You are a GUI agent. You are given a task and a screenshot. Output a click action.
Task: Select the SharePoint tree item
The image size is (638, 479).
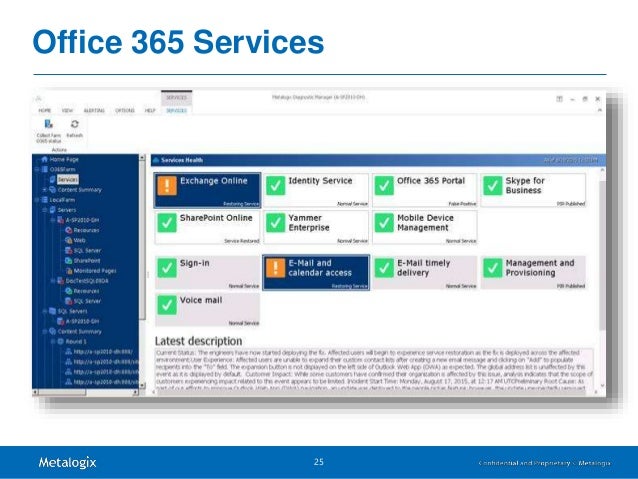[87, 260]
